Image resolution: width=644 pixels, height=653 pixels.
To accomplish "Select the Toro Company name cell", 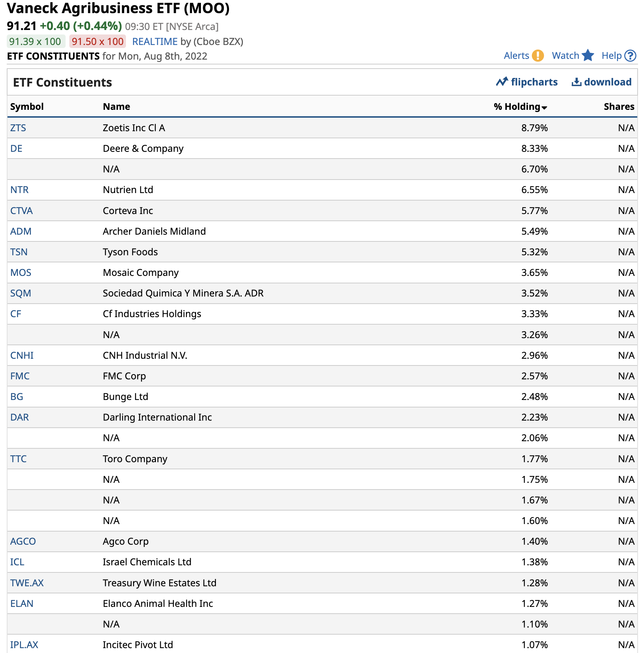I will [x=135, y=459].
